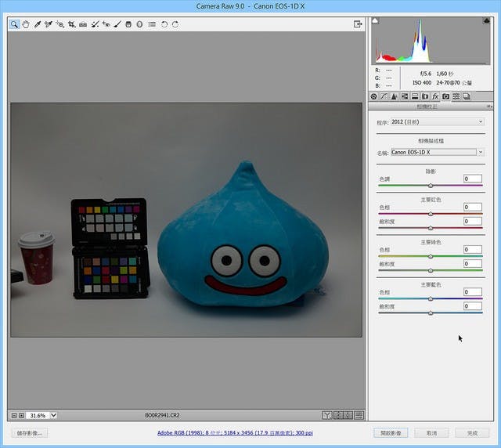Switch to the HSL / Grayscale panel tab
Viewport: 501px width, 448px height.
(x=405, y=96)
